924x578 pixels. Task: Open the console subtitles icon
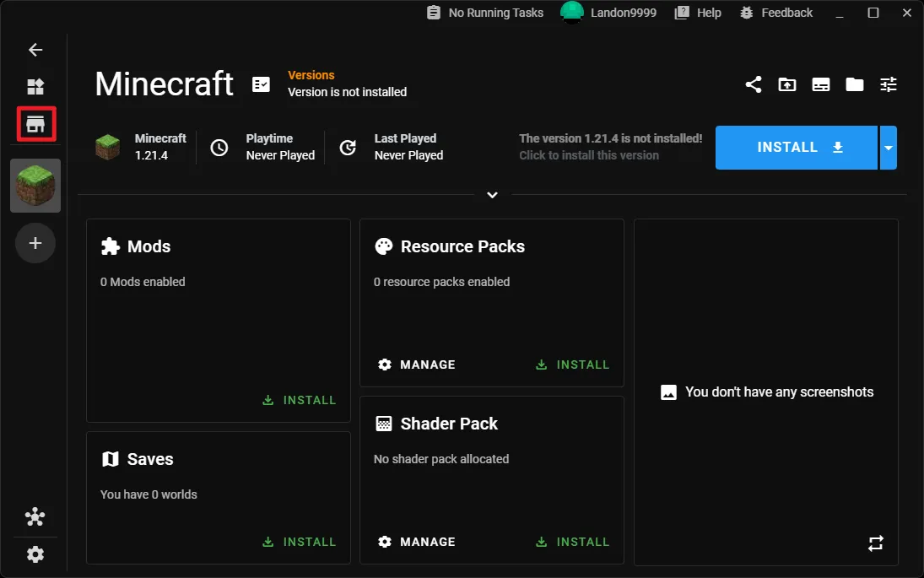[x=821, y=85]
